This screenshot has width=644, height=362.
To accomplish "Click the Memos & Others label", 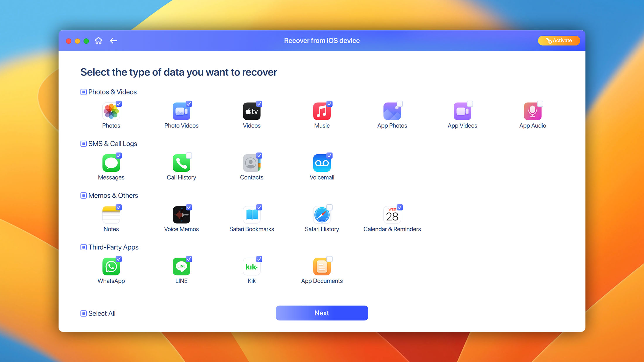I will [x=113, y=196].
